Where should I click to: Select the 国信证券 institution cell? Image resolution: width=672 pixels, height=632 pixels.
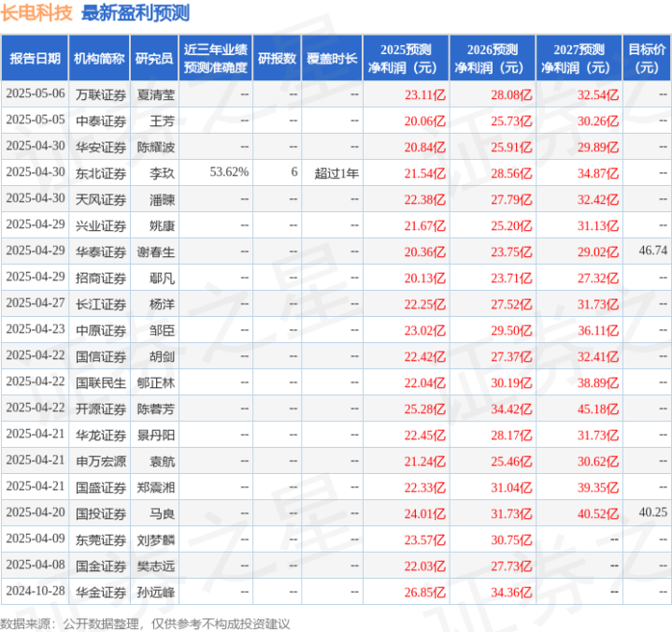tap(101, 356)
